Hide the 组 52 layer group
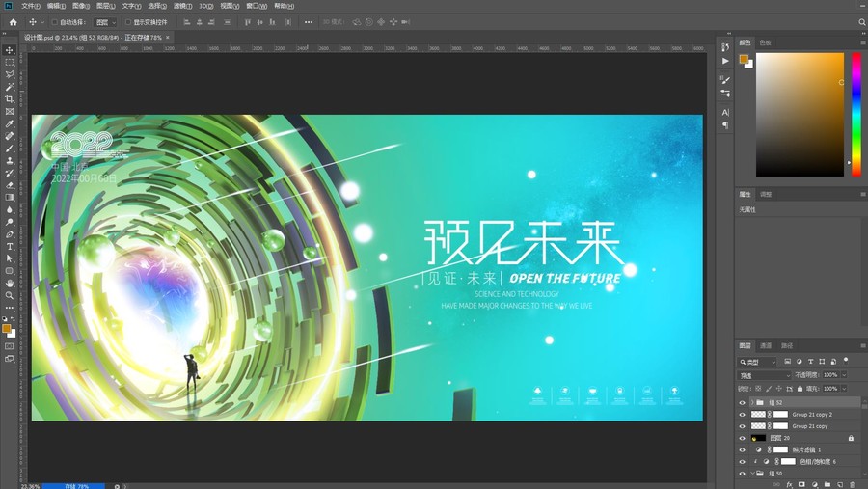Viewport: 868px width, 489px height. (x=742, y=402)
